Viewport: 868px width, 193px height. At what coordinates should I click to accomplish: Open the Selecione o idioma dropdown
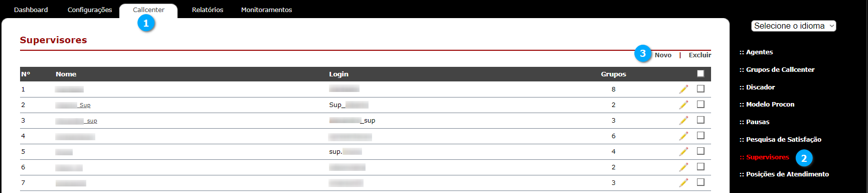793,26
